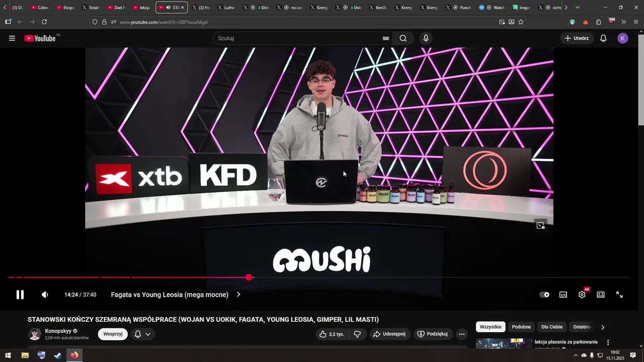This screenshot has height=362, width=644.
Task: Switch to the 'Imgur' browser tab
Action: [x=522, y=8]
